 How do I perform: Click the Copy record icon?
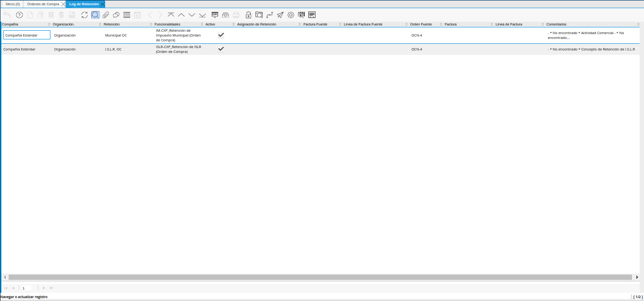coord(40,15)
